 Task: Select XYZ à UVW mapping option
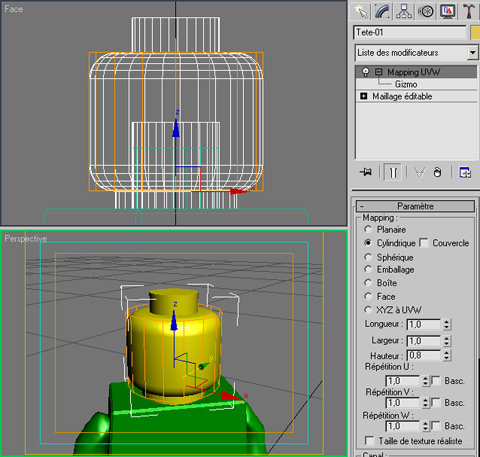368,310
